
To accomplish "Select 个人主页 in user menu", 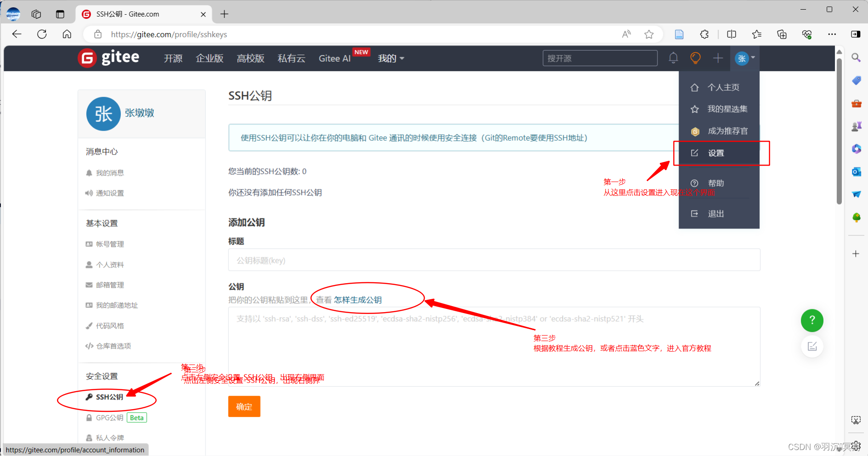I will [x=719, y=87].
